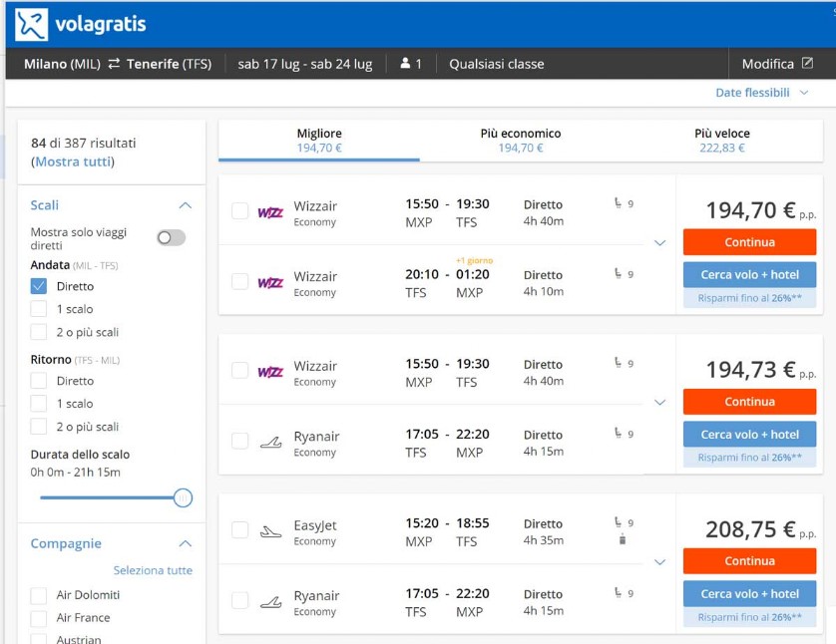Screen dimensions: 836x644
Task: Uncheck Diretto under Andata
Action: [38, 286]
